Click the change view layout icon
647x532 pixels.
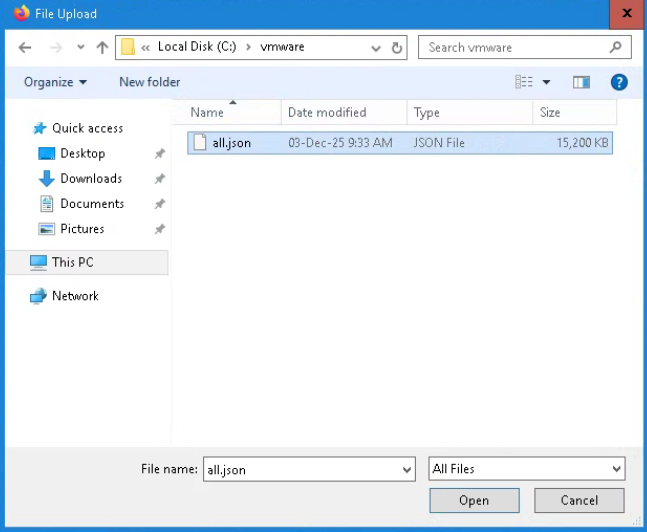point(524,82)
